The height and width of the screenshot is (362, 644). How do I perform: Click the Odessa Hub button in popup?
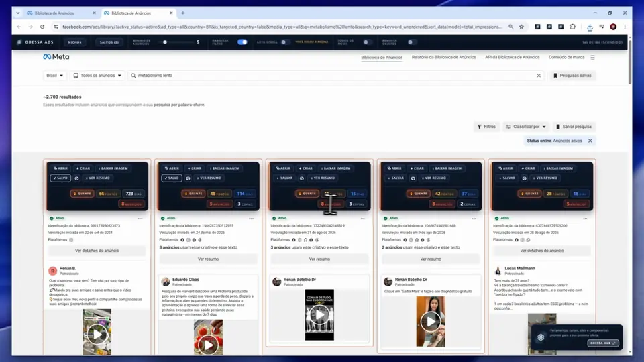pyautogui.click(x=602, y=343)
